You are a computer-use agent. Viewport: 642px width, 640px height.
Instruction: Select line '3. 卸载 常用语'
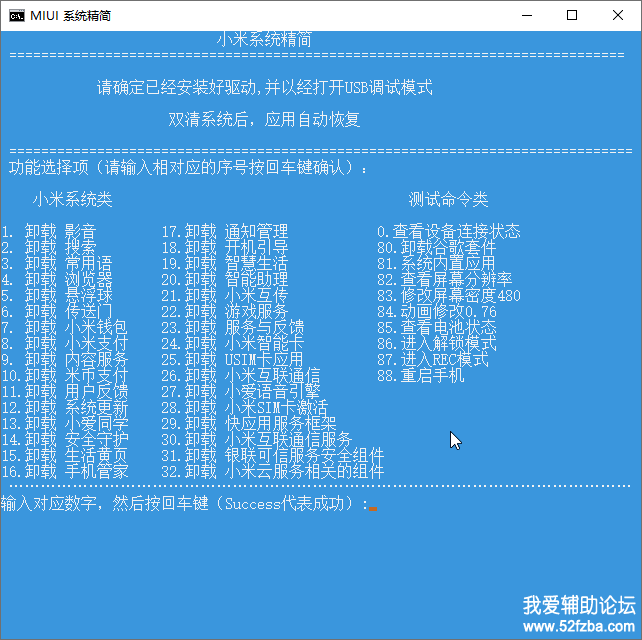tap(57, 264)
